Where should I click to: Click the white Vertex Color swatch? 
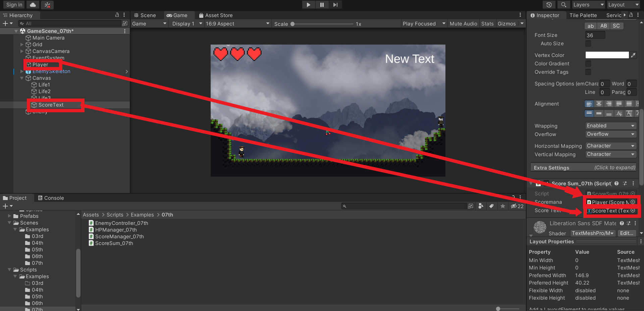point(607,55)
